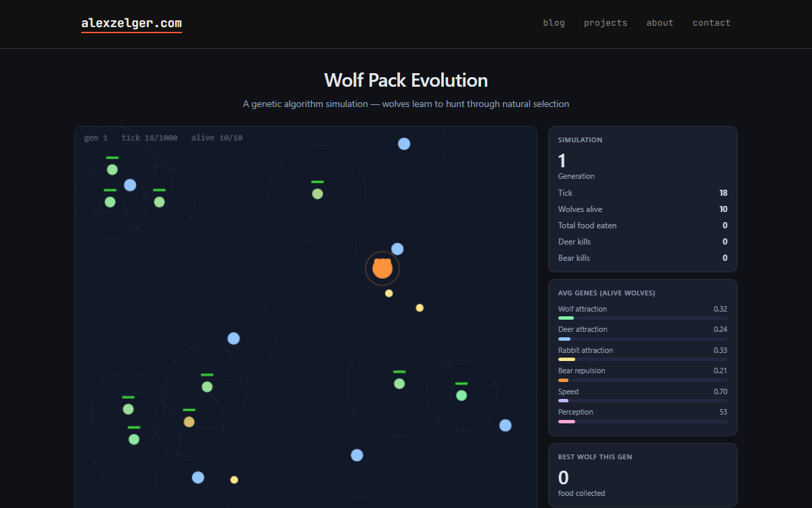The width and height of the screenshot is (812, 508).
Task: Click the orange bear in the simulation
Action: coord(382,268)
